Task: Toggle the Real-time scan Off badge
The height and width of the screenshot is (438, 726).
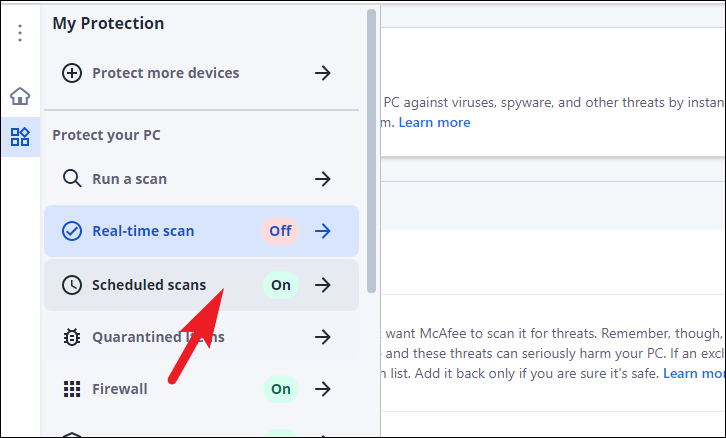Action: click(x=280, y=231)
